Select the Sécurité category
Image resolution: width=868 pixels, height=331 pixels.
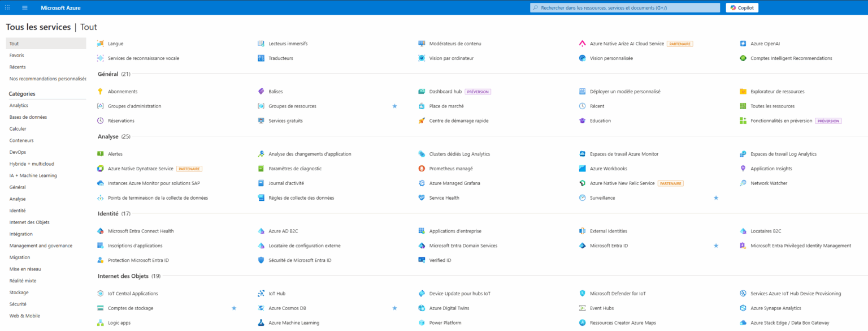pyautogui.click(x=17, y=304)
